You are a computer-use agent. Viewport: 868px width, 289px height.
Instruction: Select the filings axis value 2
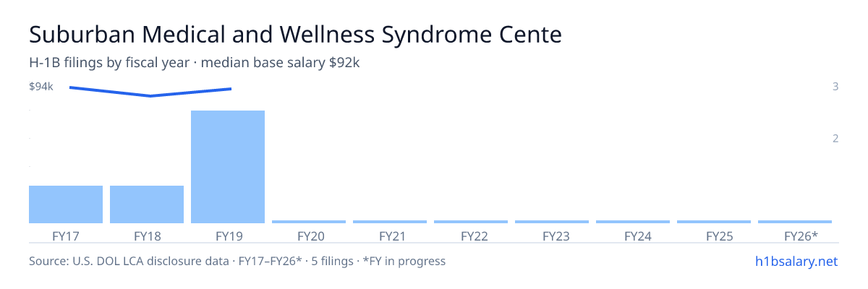[x=835, y=138]
